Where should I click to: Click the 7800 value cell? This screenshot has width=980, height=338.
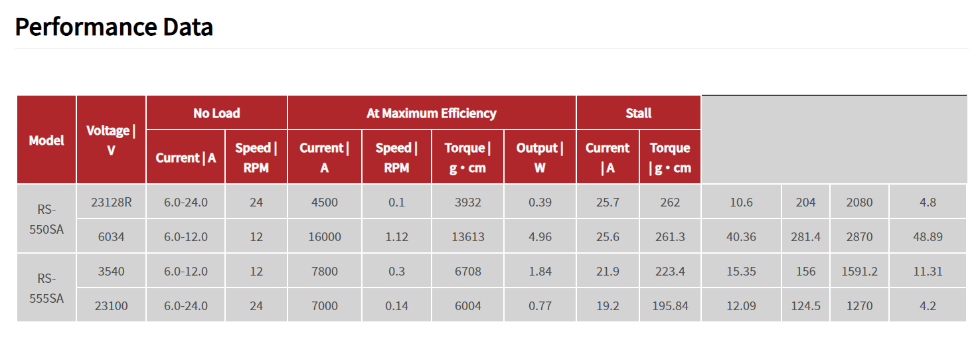tap(325, 271)
